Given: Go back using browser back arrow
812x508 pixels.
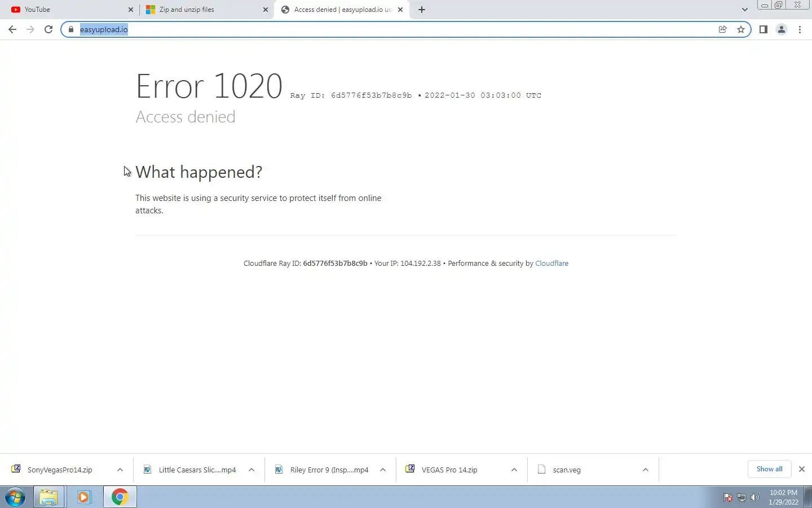Looking at the screenshot, I should pyautogui.click(x=12, y=29).
